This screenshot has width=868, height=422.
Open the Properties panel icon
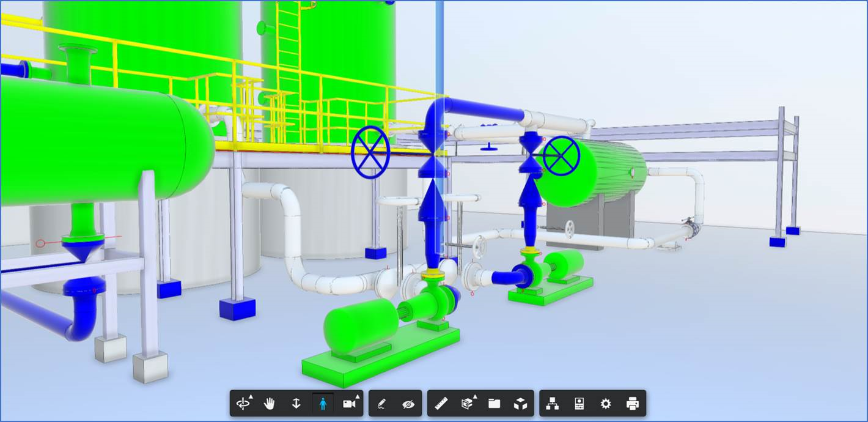click(579, 404)
